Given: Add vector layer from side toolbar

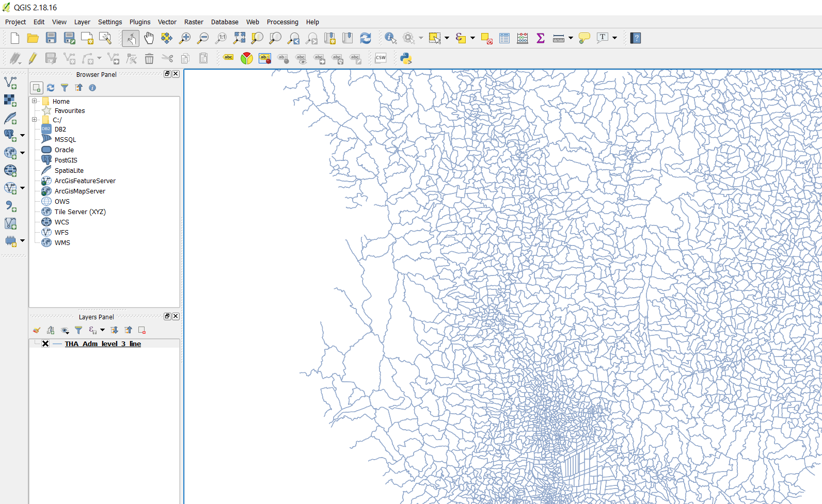Looking at the screenshot, I should [10, 83].
